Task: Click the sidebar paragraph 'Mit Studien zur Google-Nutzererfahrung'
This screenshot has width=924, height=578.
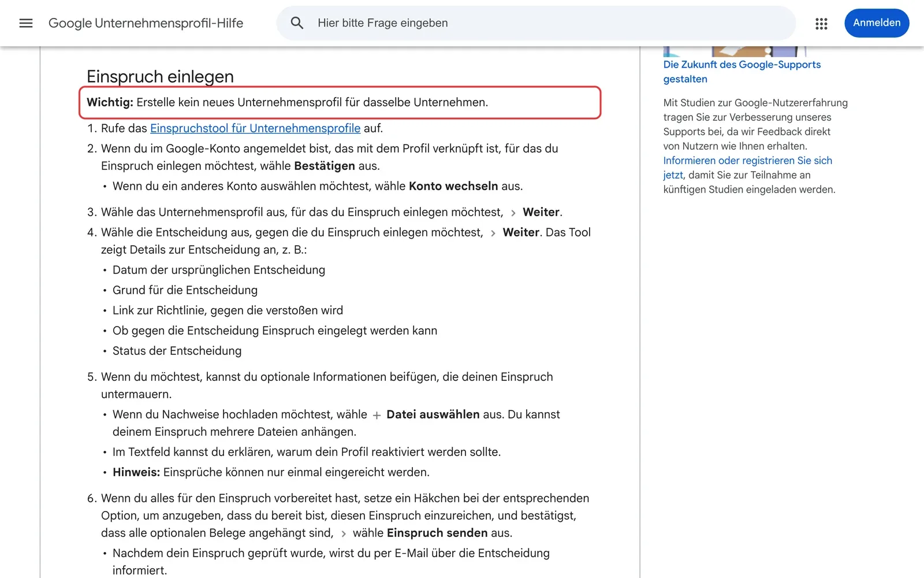Action: (x=755, y=146)
